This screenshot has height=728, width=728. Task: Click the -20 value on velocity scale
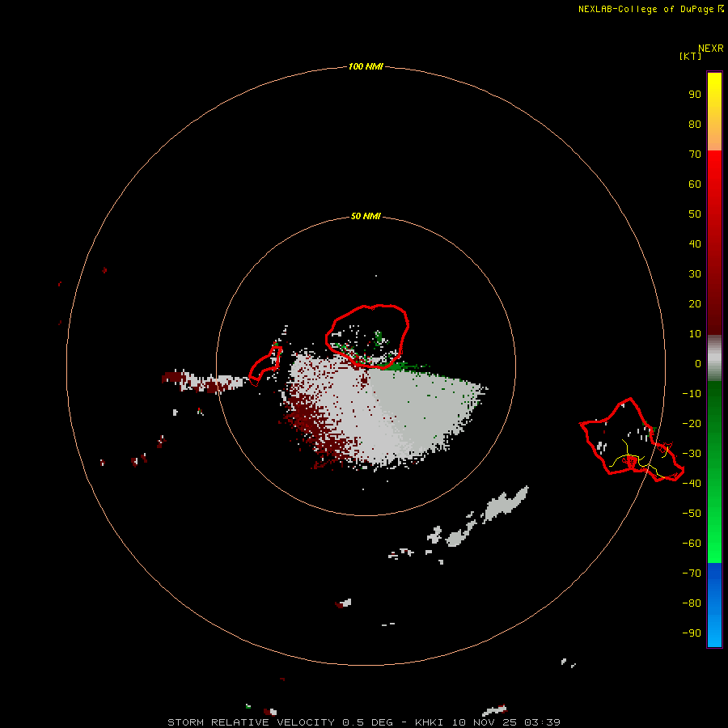[x=692, y=424]
